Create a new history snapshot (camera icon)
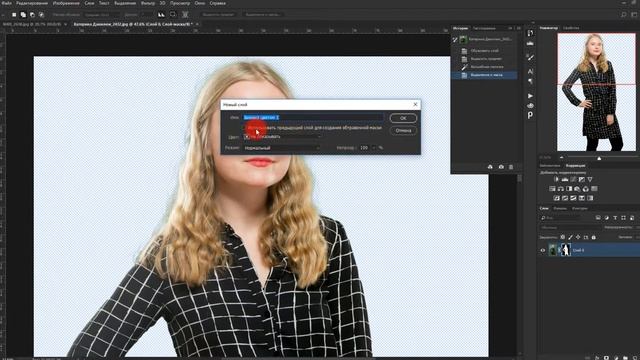Image resolution: width=640 pixels, height=360 pixels. [x=501, y=167]
